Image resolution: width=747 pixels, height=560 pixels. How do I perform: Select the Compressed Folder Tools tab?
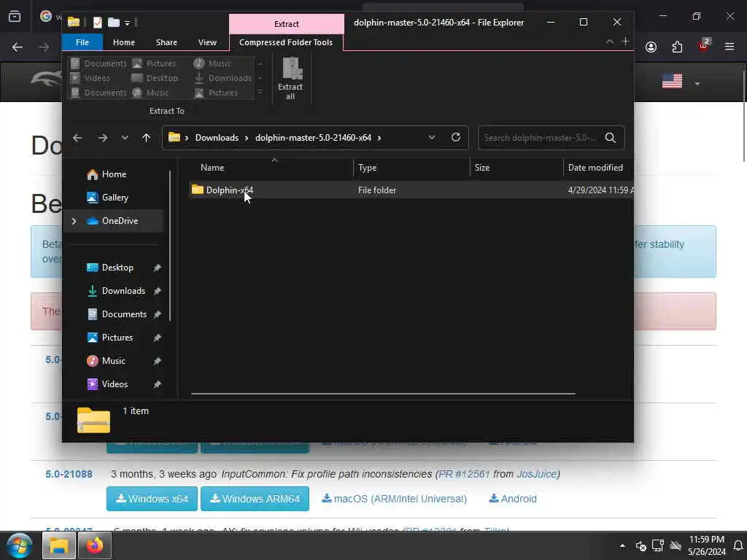click(x=286, y=42)
